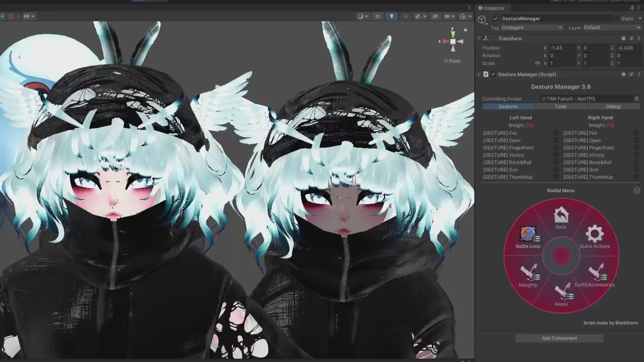This screenshot has height=362, width=644.
Task: Toggle scene audio mute icon
Action: pos(405,16)
